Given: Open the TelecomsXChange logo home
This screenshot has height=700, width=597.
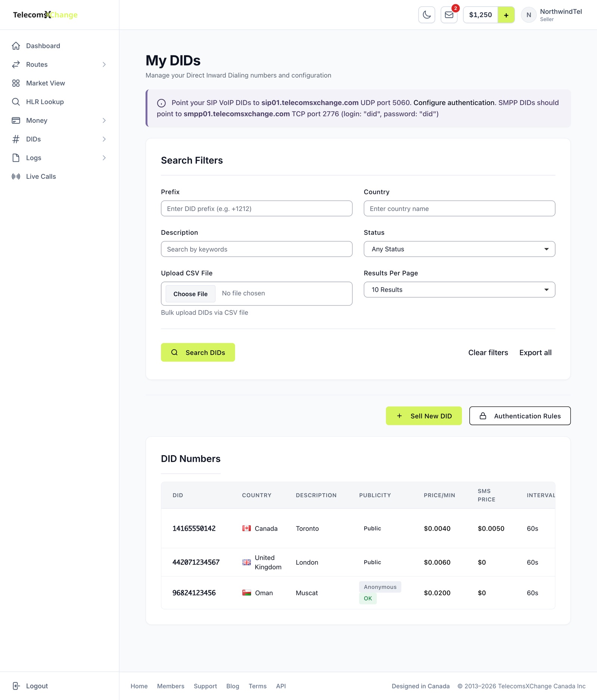Looking at the screenshot, I should click(45, 15).
